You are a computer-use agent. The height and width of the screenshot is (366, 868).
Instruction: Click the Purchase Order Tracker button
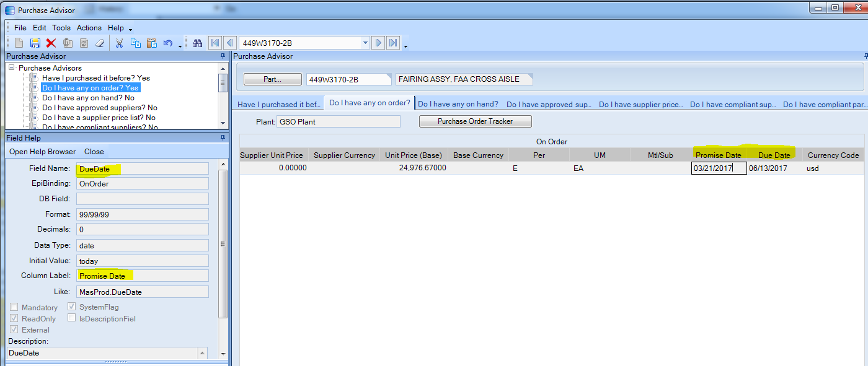tap(476, 121)
